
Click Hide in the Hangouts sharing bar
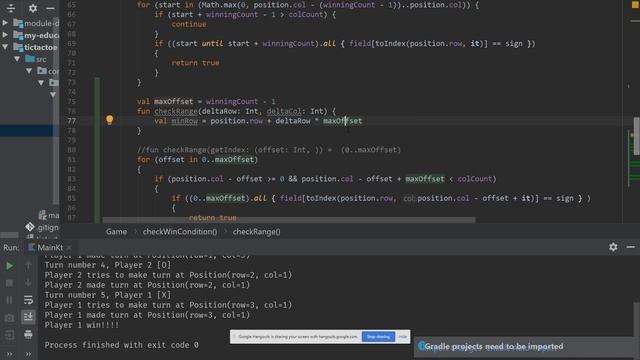tap(402, 337)
